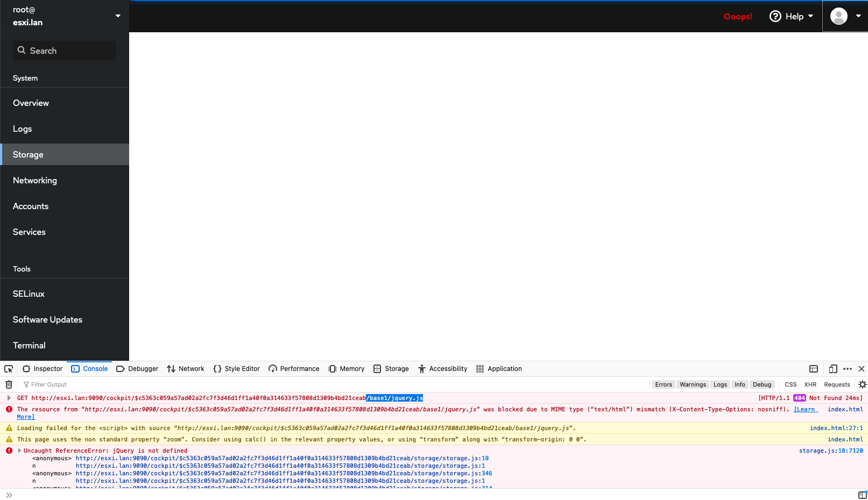
Task: Go to Networking in the sidebar
Action: [x=65, y=180]
